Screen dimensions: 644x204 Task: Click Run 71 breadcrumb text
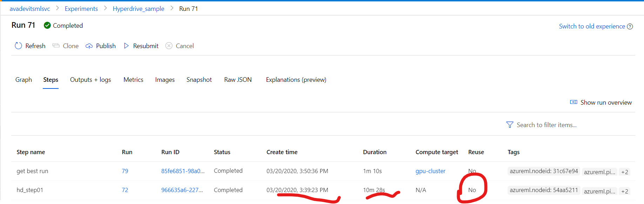(188, 9)
